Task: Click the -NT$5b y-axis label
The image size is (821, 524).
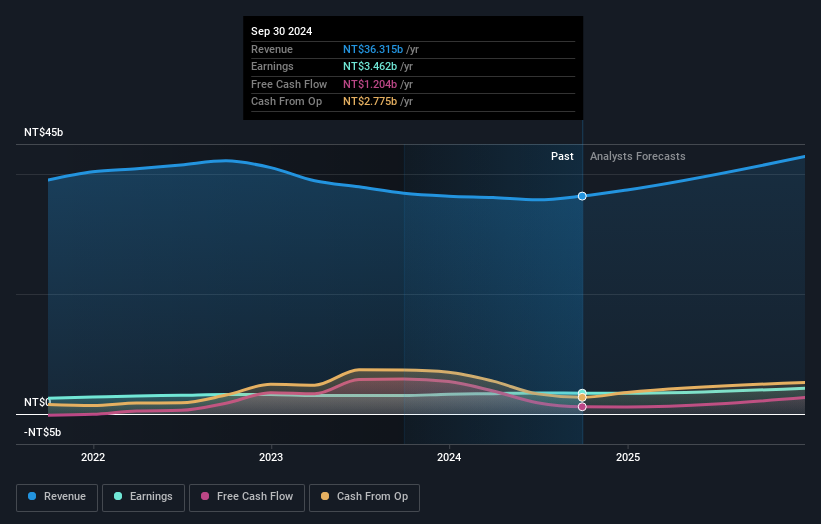Action: point(42,432)
